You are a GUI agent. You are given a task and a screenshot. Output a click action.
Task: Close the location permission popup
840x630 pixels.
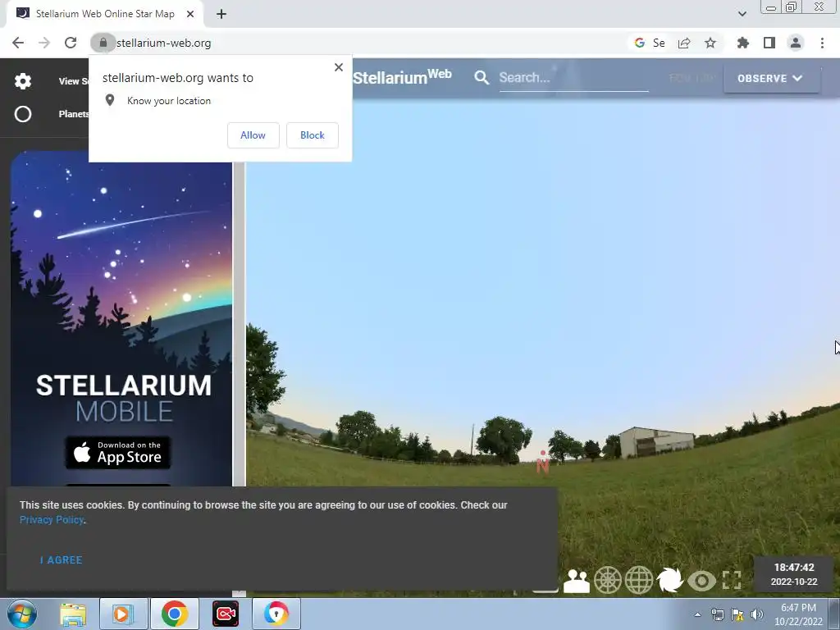tap(339, 67)
